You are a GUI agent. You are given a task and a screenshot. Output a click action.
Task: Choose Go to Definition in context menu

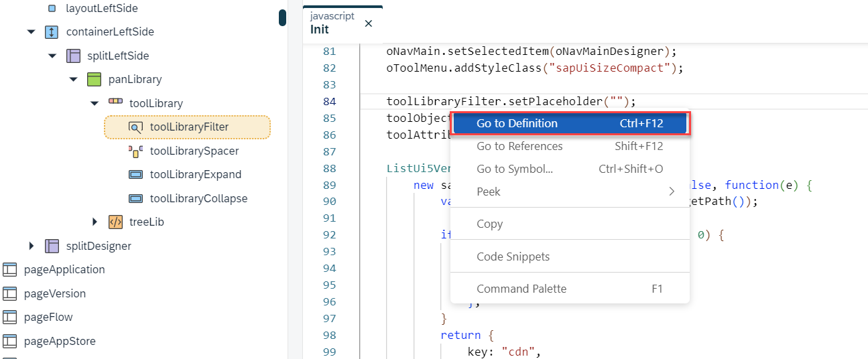[x=570, y=123]
